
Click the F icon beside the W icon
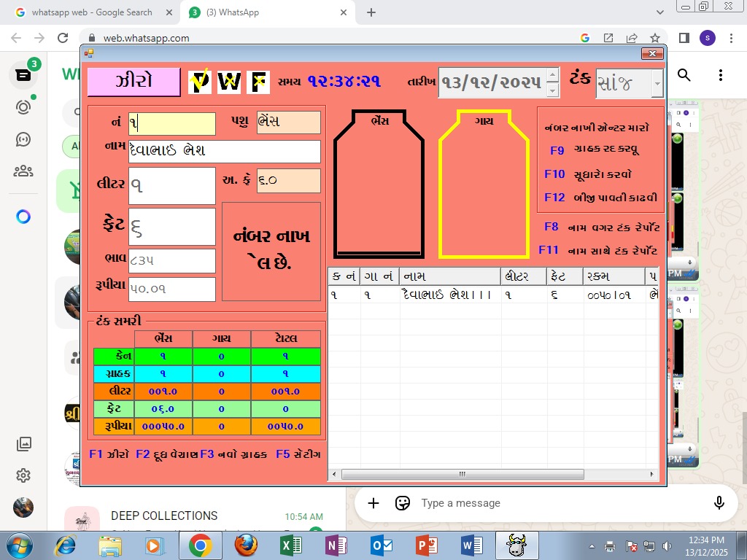click(258, 82)
